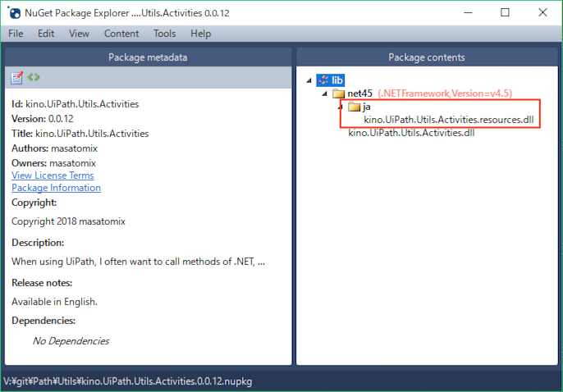Click the Version 0.0.12 text
Viewport: 563px width, 392px height.
coord(43,119)
